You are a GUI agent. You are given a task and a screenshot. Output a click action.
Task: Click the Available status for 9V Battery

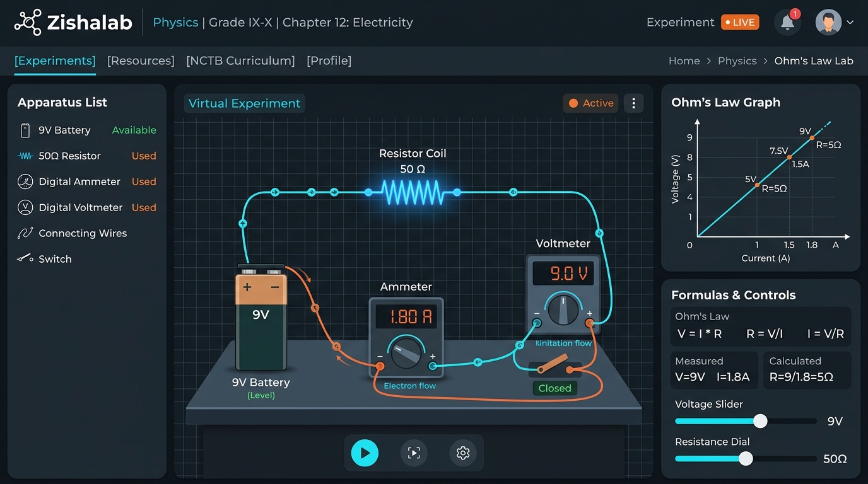[x=134, y=130]
